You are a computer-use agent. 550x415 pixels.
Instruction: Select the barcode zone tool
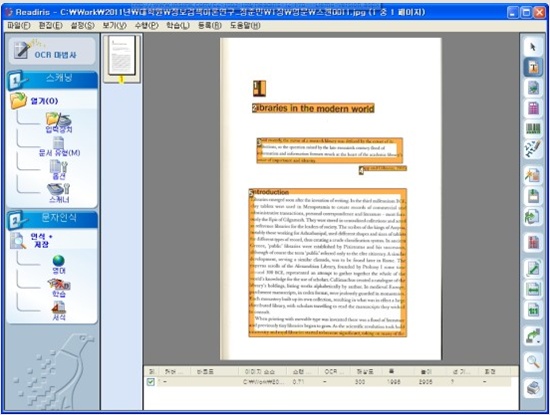tap(533, 129)
